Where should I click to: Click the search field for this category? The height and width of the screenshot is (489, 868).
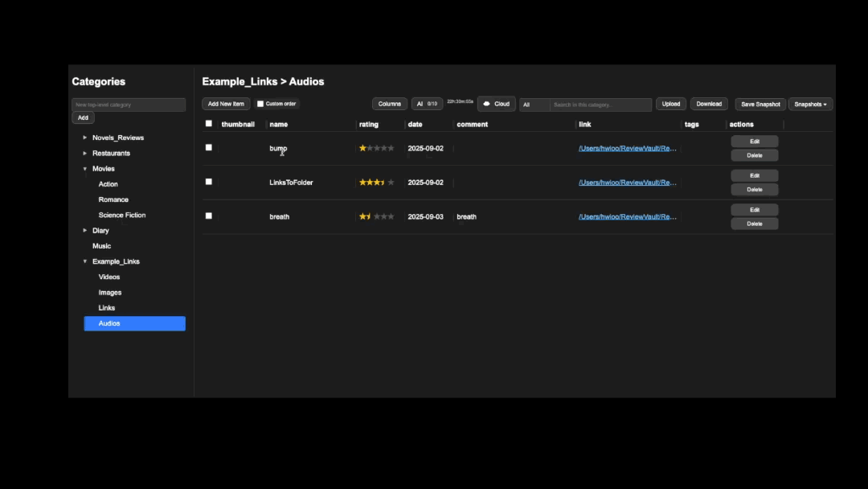595,104
